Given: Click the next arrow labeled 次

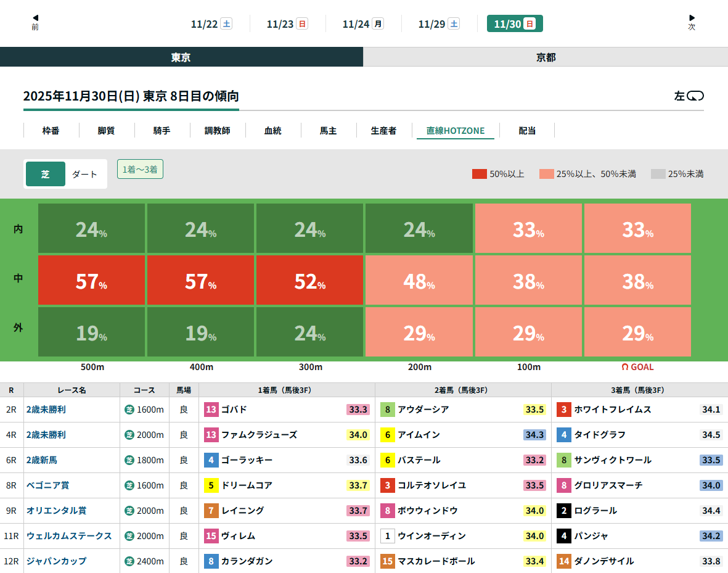Looking at the screenshot, I should coord(692,22).
